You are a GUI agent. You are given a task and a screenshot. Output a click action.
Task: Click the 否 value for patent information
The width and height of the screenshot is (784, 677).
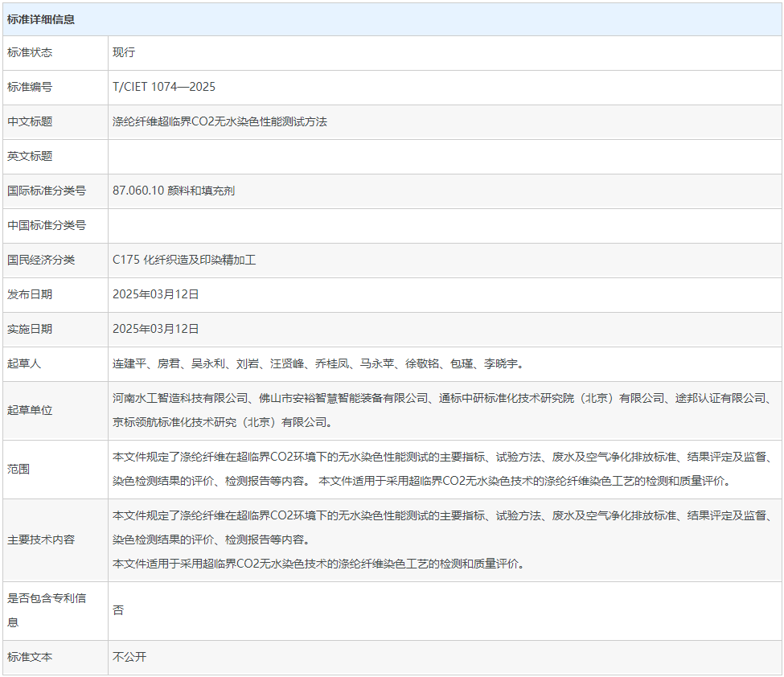point(118,610)
